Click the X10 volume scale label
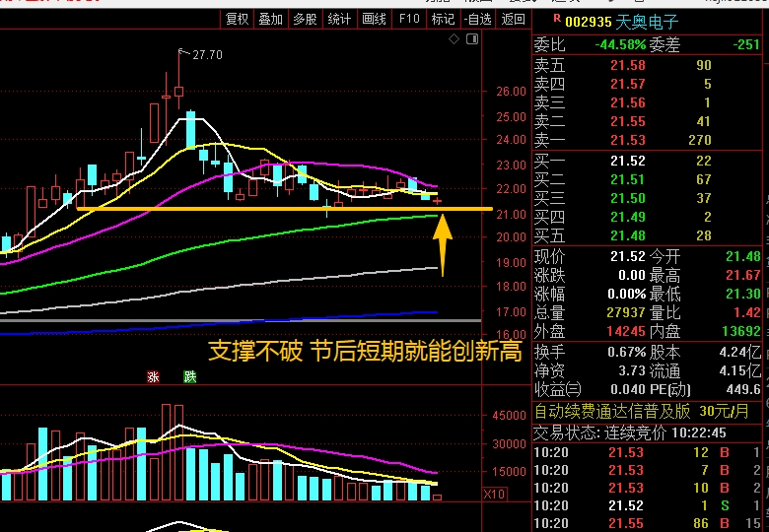Image resolution: width=769 pixels, height=532 pixels. 494,494
